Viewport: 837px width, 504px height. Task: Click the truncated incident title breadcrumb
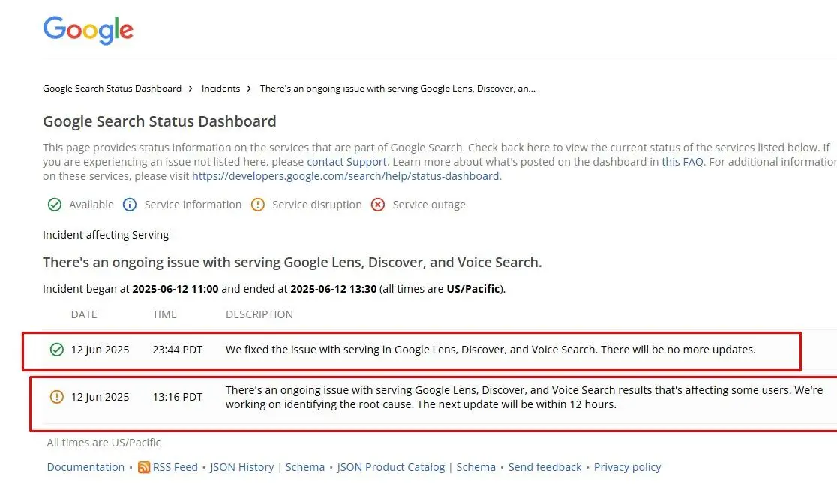pyautogui.click(x=397, y=88)
